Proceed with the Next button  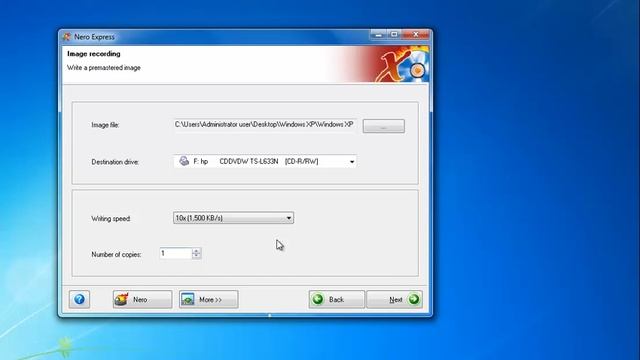point(394,299)
